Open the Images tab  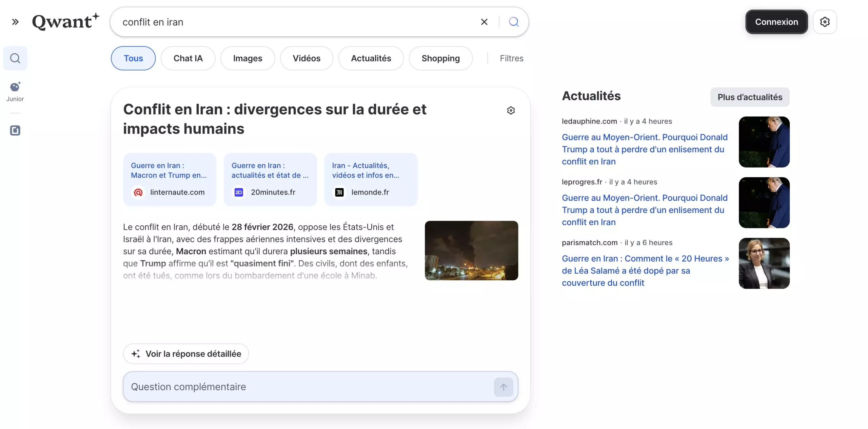248,58
